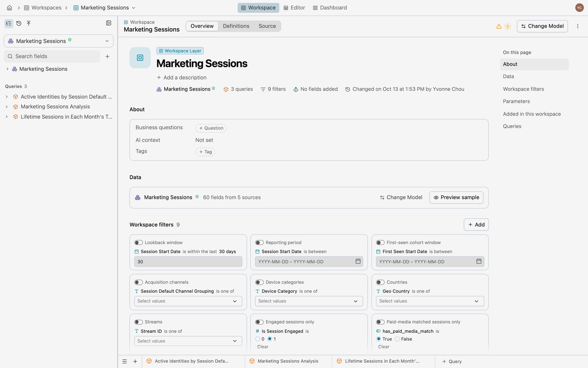Screen dimensions: 588x368
Task: Click Add a description link
Action: (x=182, y=78)
